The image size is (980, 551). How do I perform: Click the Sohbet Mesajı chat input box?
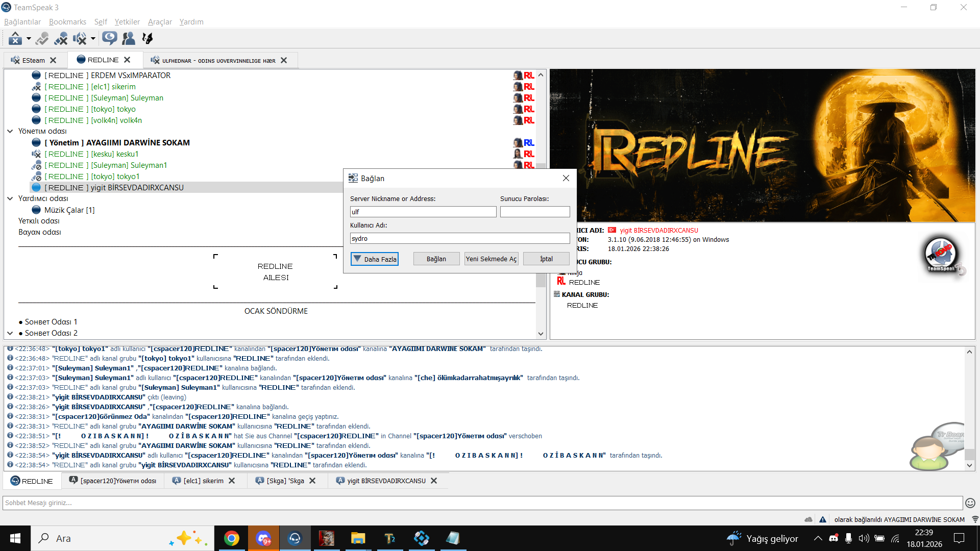coord(482,503)
